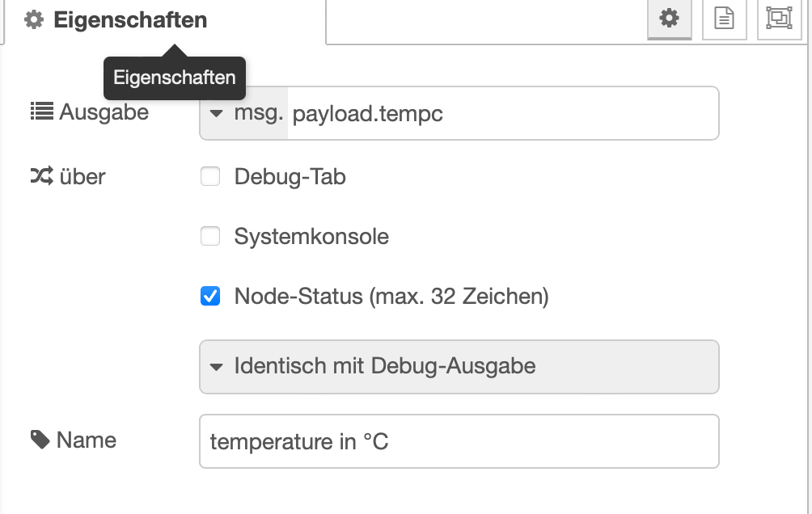Screen dimensions: 812x514
Task: Open the node appearance settings icon
Action: 779,19
